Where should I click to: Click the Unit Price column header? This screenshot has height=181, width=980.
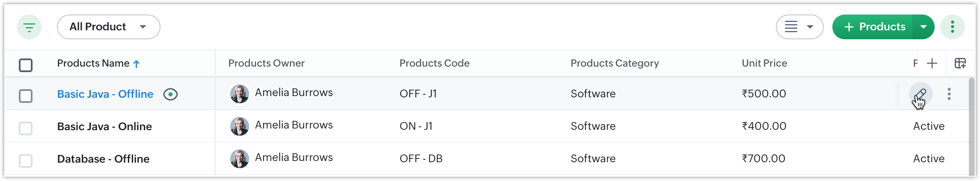[x=764, y=63]
